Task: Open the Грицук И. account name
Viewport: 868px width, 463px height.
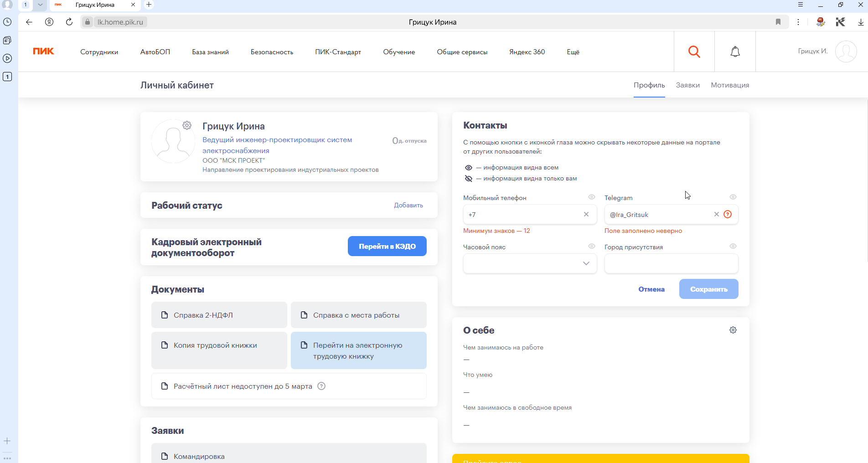Action: 813,51
